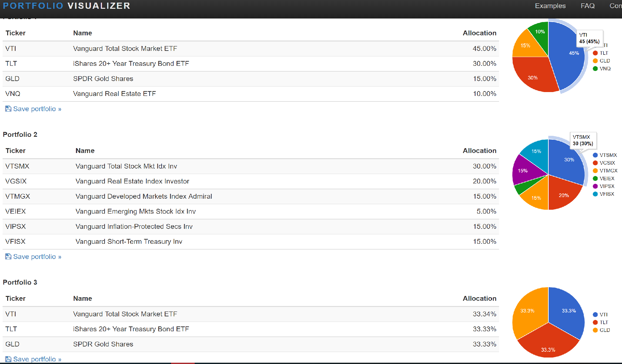Click the purple VIPSX legend marker
622x364 pixels.
tap(595, 186)
